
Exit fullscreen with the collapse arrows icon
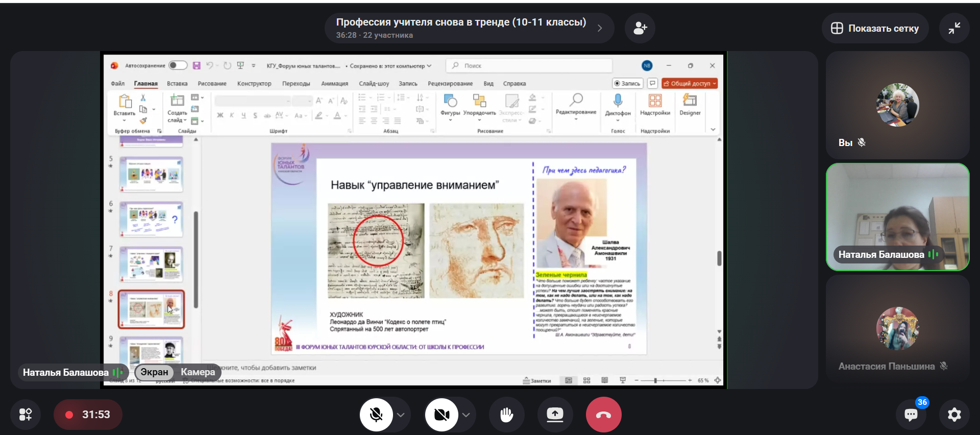(954, 28)
